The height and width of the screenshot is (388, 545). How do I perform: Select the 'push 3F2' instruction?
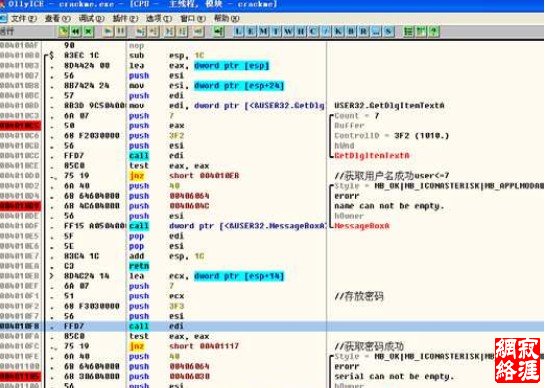pos(156,136)
